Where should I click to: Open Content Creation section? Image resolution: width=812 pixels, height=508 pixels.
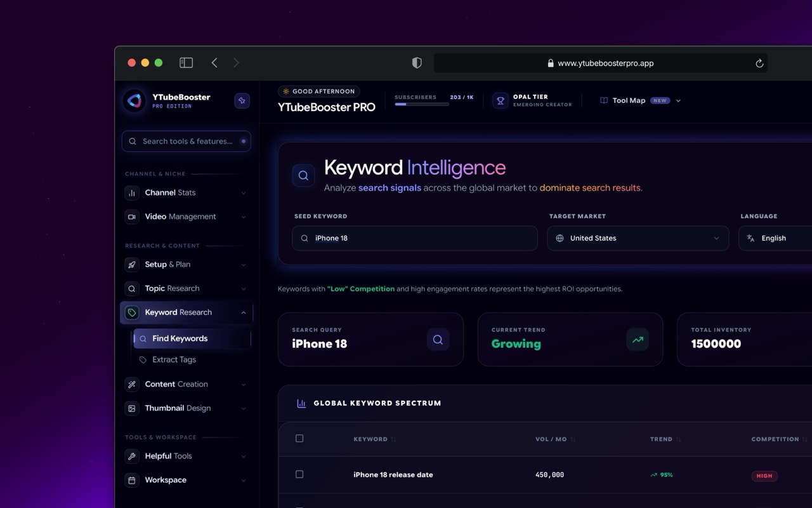point(186,384)
